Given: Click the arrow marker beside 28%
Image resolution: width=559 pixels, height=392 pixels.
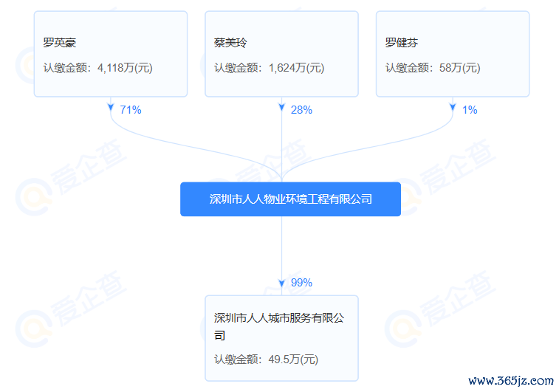Looking at the screenshot, I should coord(281,107).
